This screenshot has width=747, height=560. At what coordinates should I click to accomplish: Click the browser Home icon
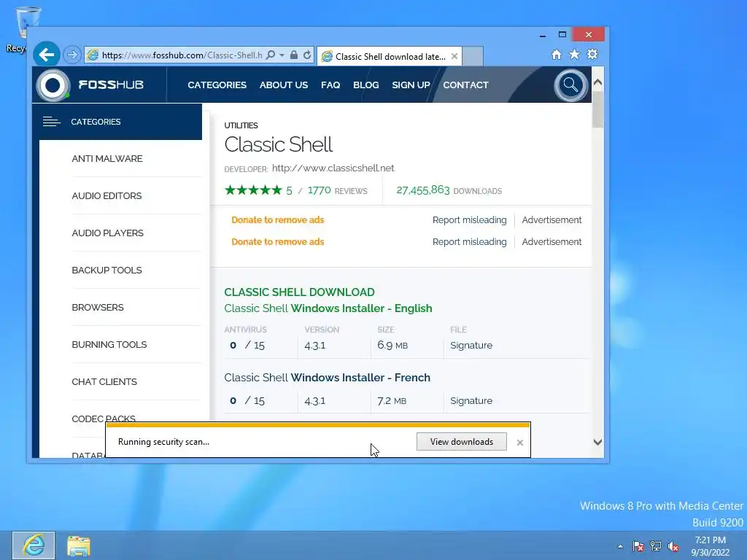pos(556,54)
